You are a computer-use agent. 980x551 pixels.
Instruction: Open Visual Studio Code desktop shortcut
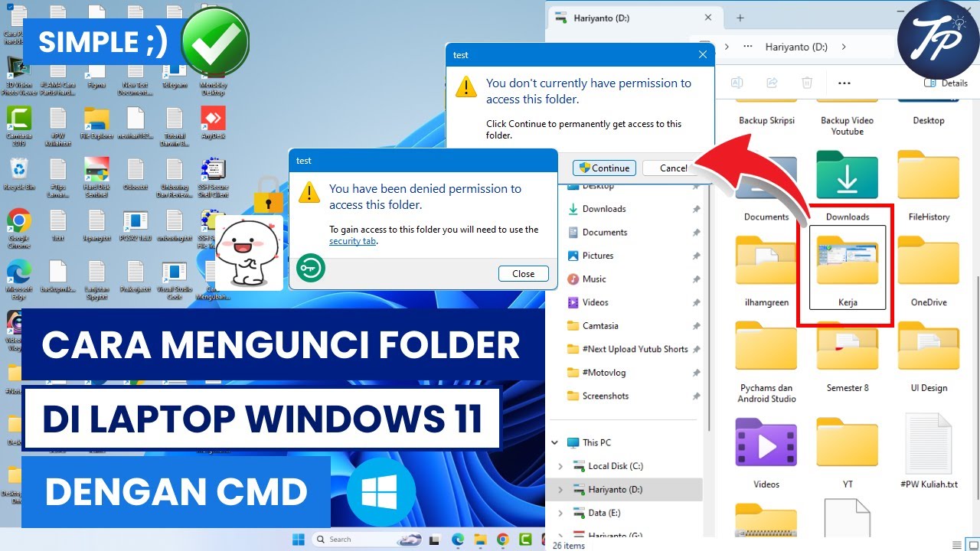click(175, 280)
